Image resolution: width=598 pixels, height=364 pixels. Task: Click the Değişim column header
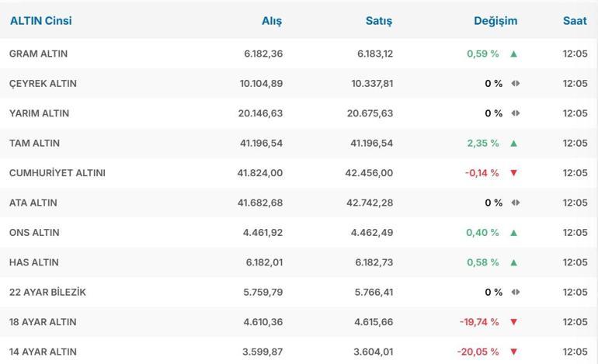click(495, 21)
